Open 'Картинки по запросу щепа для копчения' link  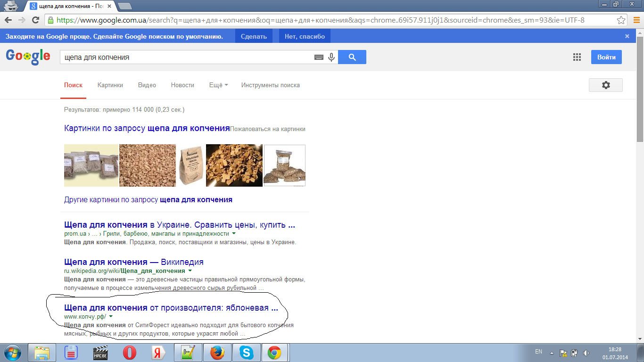tap(147, 128)
